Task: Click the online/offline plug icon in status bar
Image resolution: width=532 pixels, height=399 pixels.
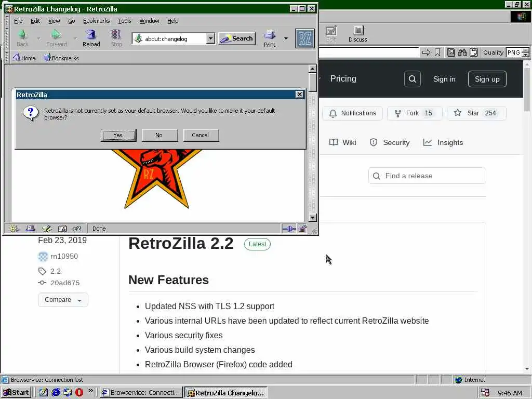Action: [x=289, y=229]
